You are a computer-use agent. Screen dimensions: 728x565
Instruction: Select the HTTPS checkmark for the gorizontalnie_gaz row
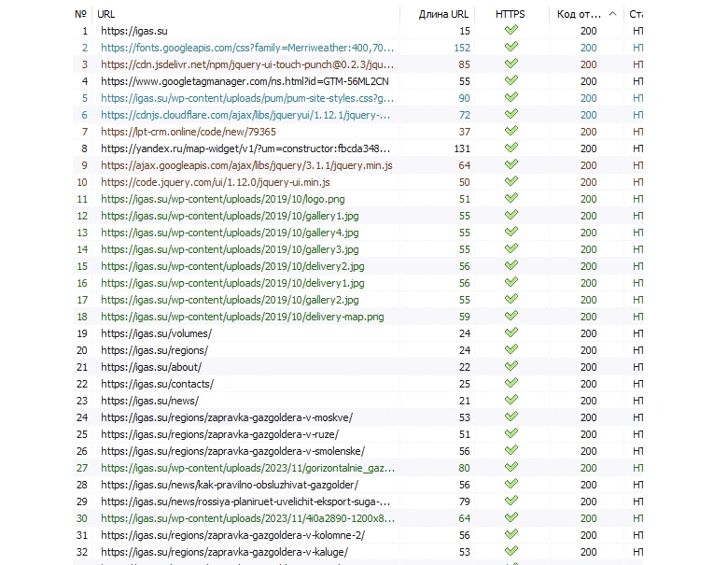(x=511, y=468)
